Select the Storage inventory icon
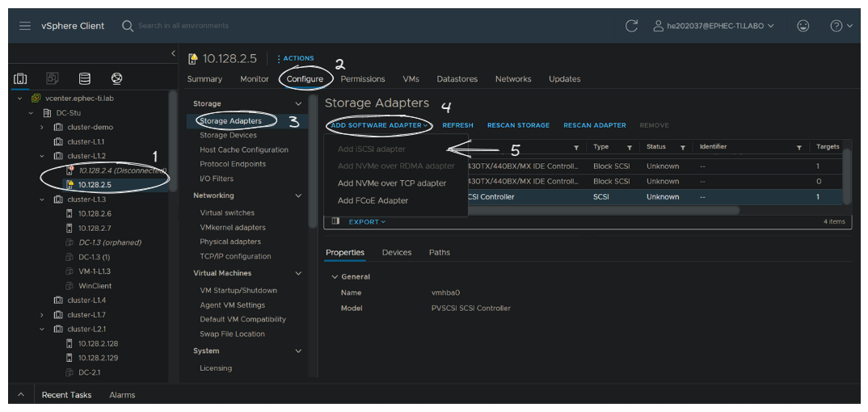868x412 pixels. (x=84, y=78)
